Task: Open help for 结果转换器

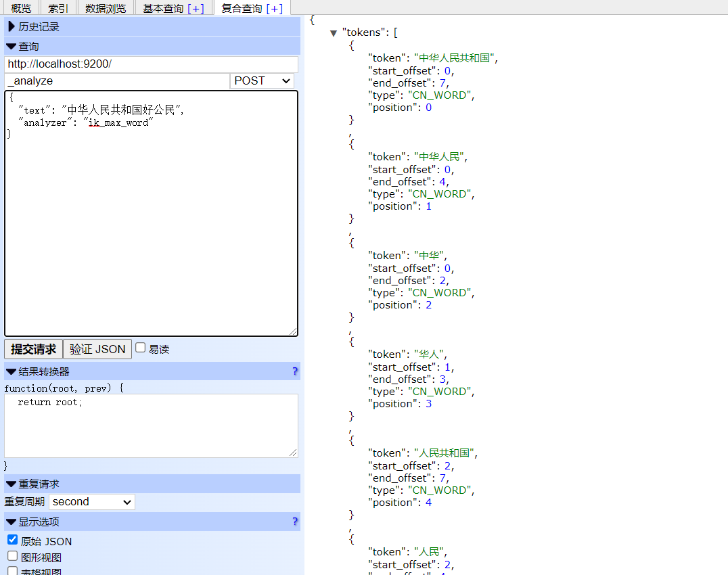Action: pyautogui.click(x=295, y=371)
